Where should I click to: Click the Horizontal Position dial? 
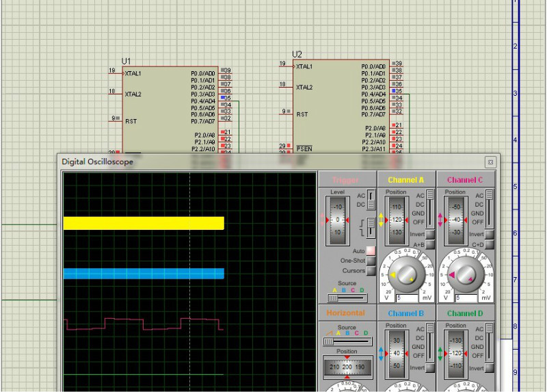347,367
